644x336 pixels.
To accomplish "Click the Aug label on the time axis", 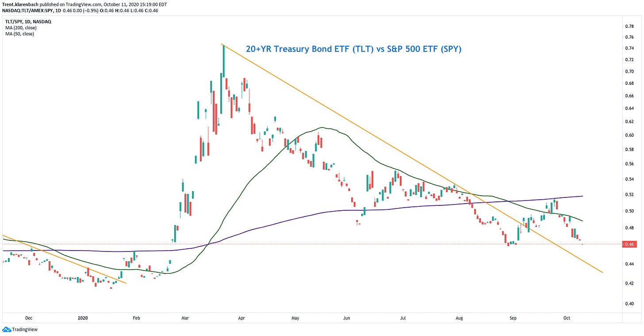I will (459, 317).
